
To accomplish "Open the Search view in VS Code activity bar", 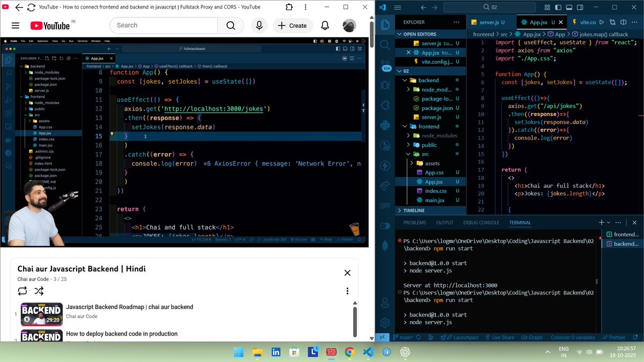I will 385,45.
